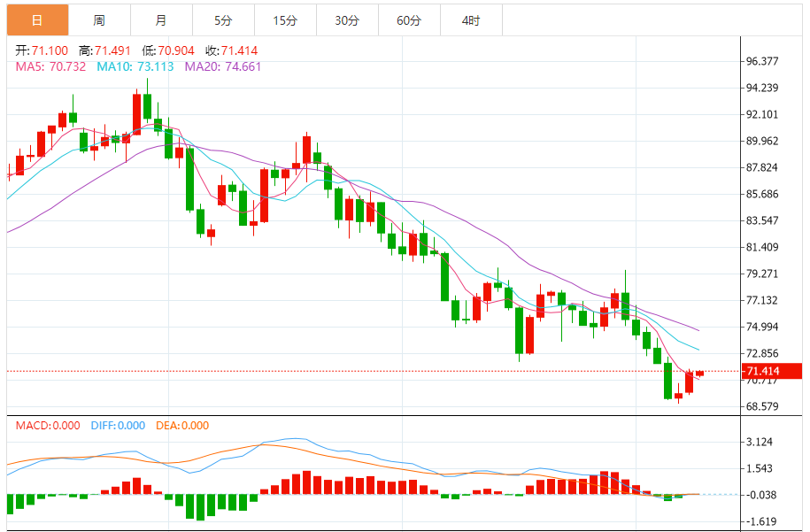Click the 89.962 price axis label
The width and height of the screenshot is (810, 532).
[x=762, y=141]
